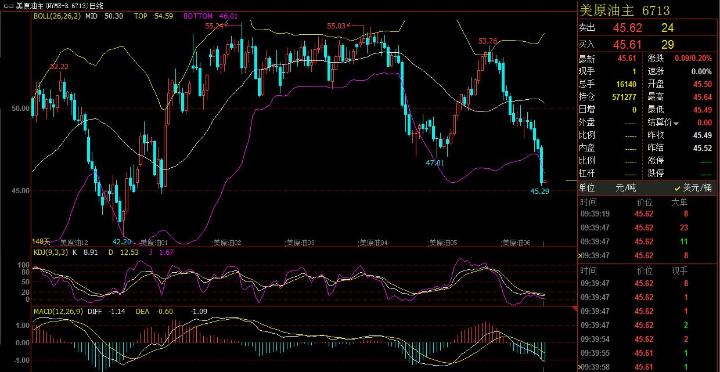Switch unit to 元/吨
720x372 pixels.
pyautogui.click(x=625, y=188)
